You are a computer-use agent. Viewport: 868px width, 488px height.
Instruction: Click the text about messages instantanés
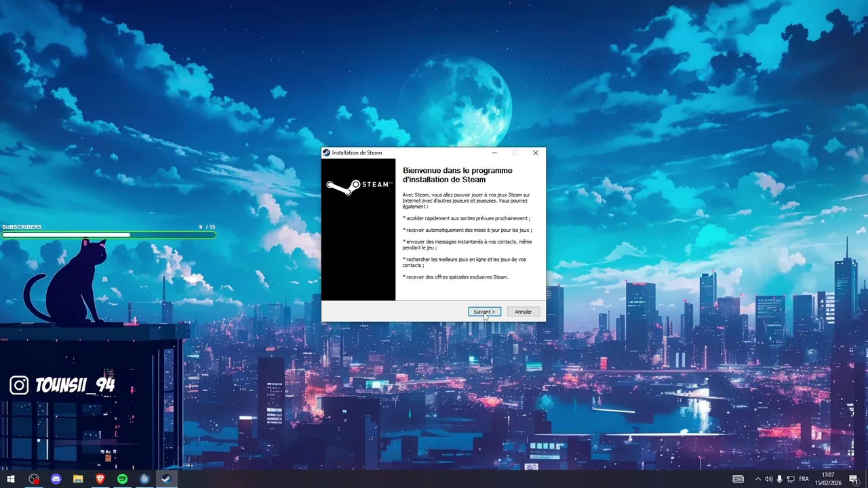[x=467, y=245]
